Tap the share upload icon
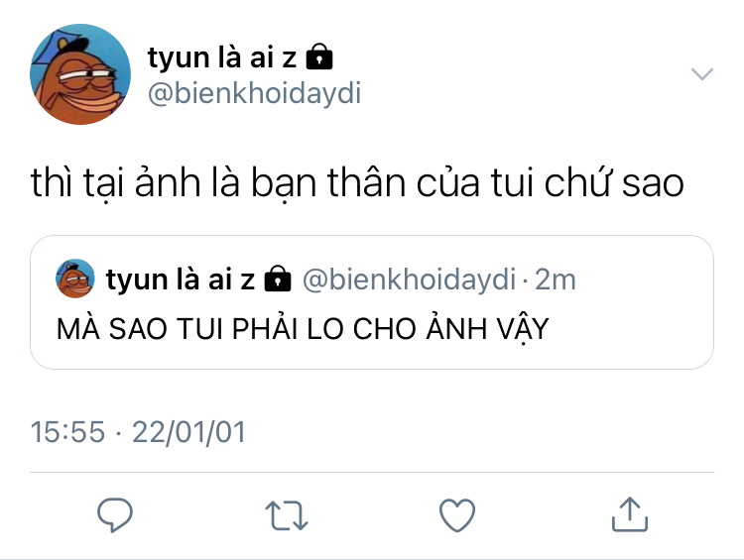Screen dimensions: 744x560 (630, 514)
